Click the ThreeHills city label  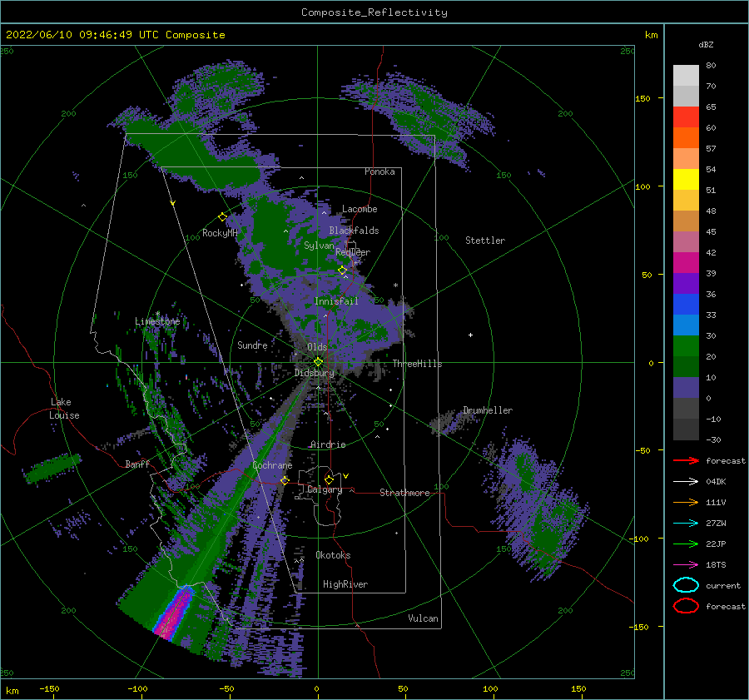coord(417,364)
